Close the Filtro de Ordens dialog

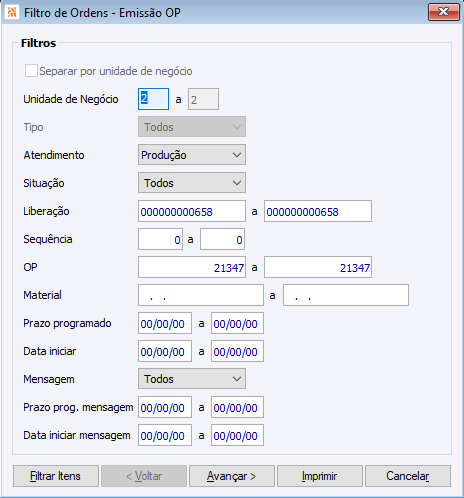pos(444,12)
